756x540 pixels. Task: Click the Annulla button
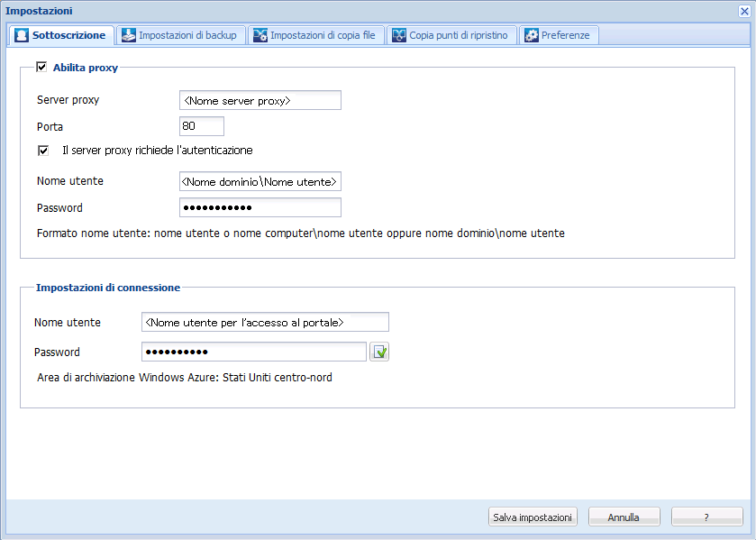coord(624,517)
